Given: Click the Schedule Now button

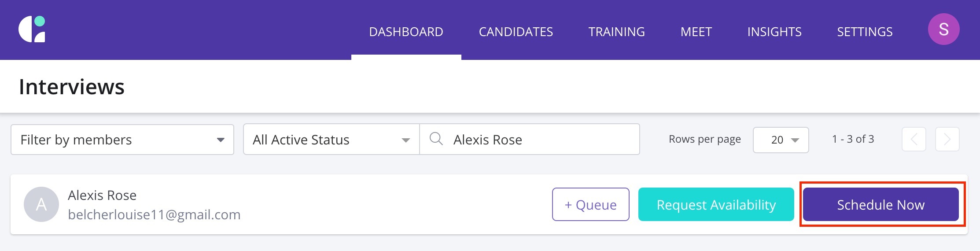Looking at the screenshot, I should pos(881,204).
